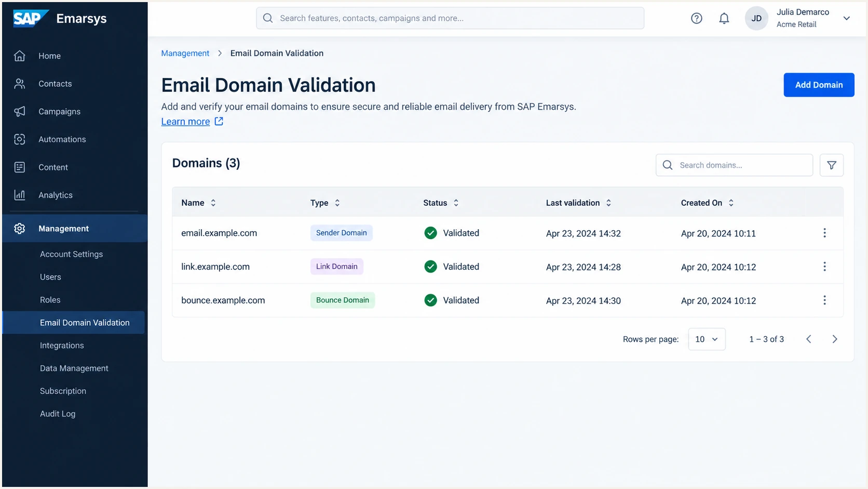Screen dimensions: 868x489
Task: Click the Link Domain type badge
Action: (x=337, y=267)
